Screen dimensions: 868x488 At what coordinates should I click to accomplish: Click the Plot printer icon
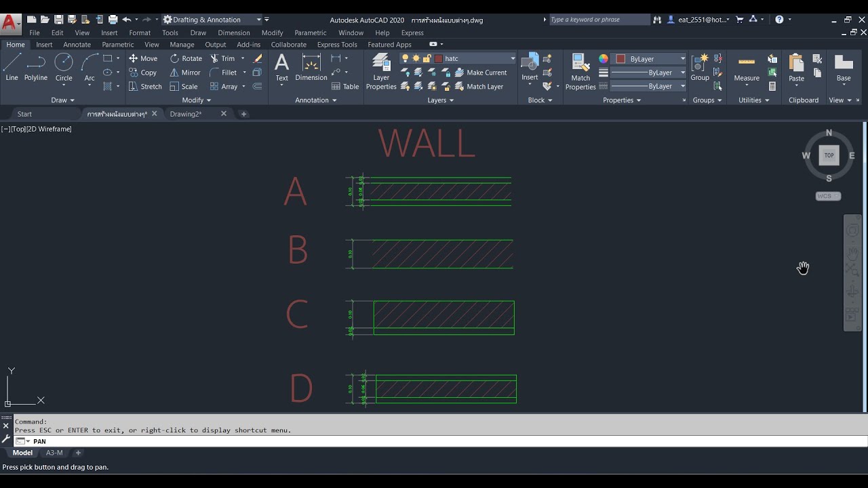tap(113, 20)
